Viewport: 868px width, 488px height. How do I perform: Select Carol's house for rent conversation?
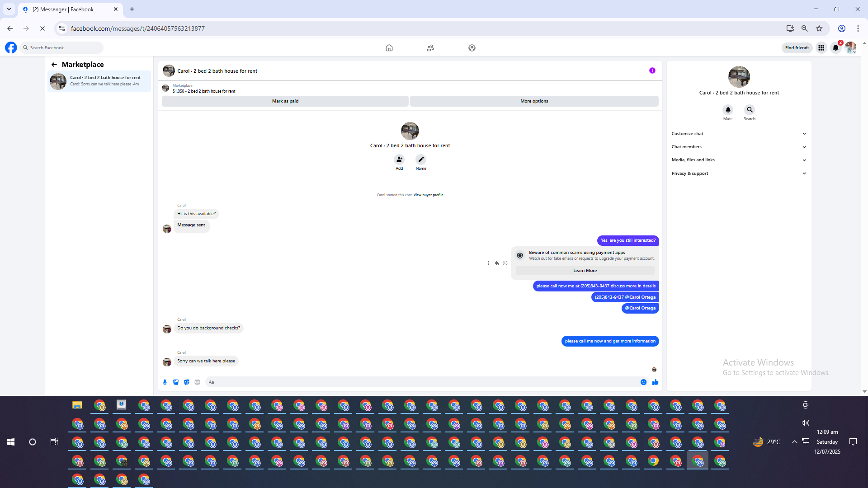click(99, 82)
